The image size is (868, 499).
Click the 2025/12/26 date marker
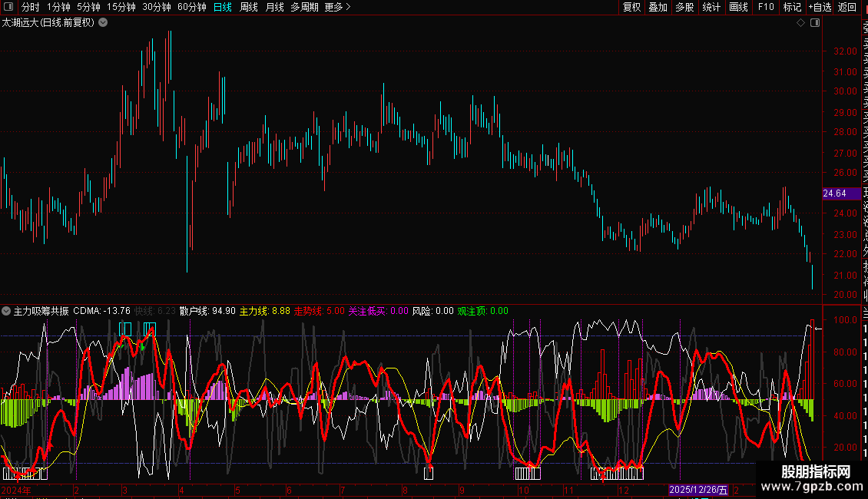[697, 490]
